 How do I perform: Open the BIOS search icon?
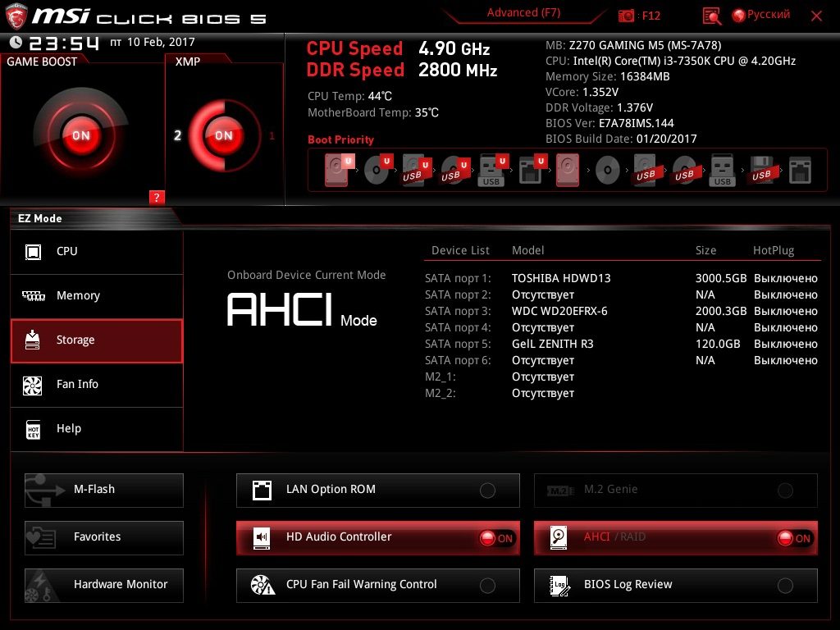[711, 16]
